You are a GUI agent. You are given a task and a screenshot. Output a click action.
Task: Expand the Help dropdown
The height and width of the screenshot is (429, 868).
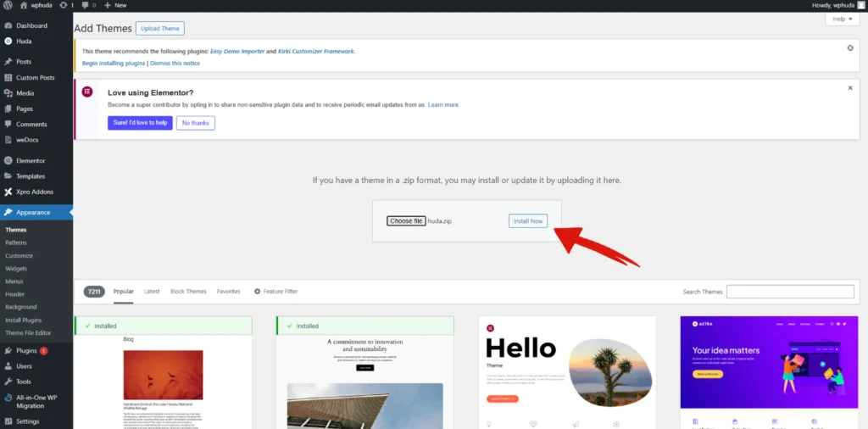click(x=843, y=19)
